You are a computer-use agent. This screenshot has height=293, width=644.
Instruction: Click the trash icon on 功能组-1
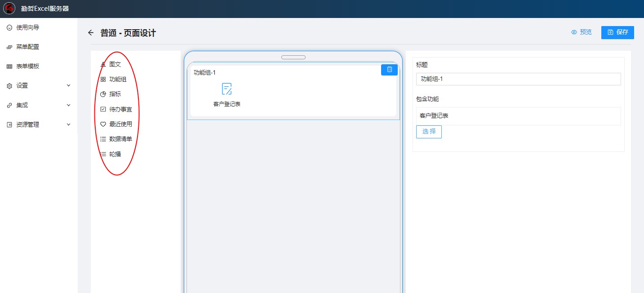pos(389,70)
